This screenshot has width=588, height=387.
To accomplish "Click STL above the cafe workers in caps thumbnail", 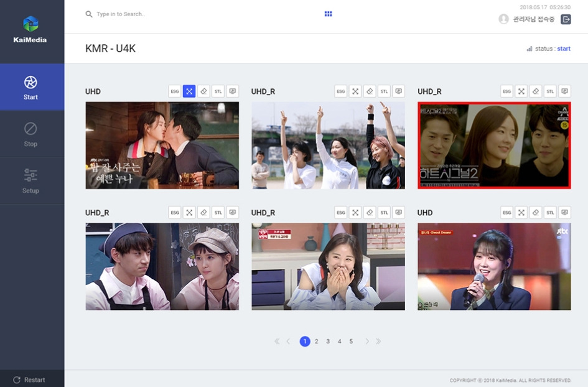I will [x=218, y=213].
